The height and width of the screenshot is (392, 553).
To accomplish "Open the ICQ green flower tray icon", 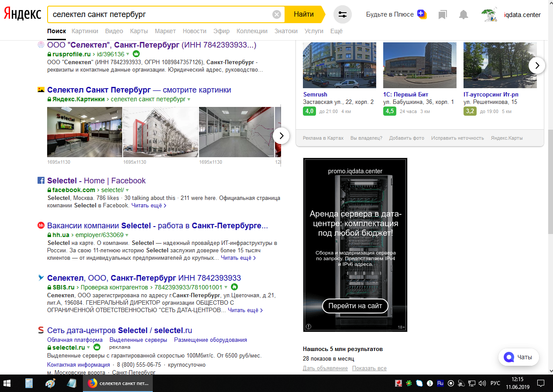I will [409, 383].
